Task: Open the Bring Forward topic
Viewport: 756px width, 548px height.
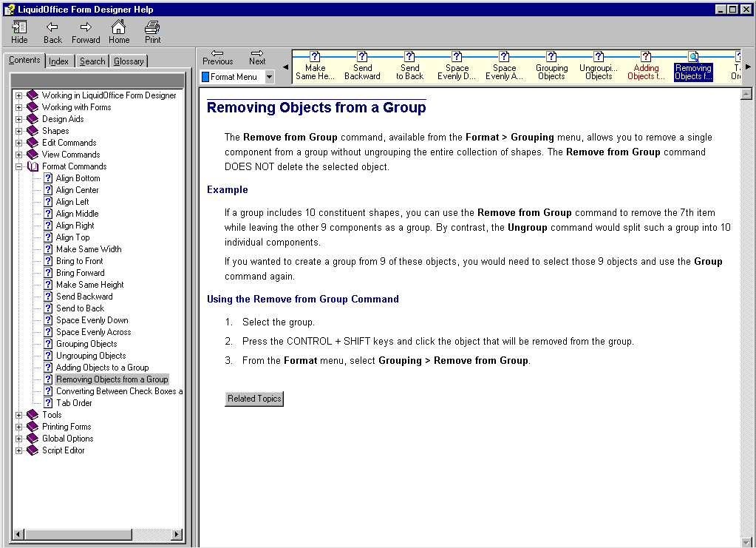Action: [x=80, y=273]
